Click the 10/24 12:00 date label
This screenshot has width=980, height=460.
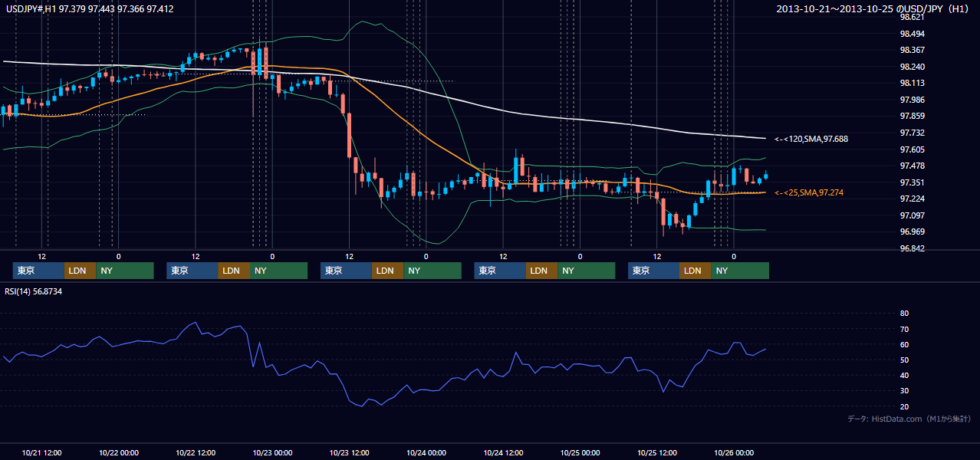pos(503,452)
